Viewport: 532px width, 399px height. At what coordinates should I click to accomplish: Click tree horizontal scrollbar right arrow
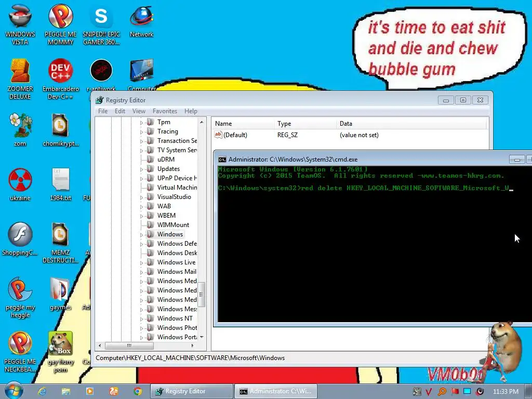(192, 345)
